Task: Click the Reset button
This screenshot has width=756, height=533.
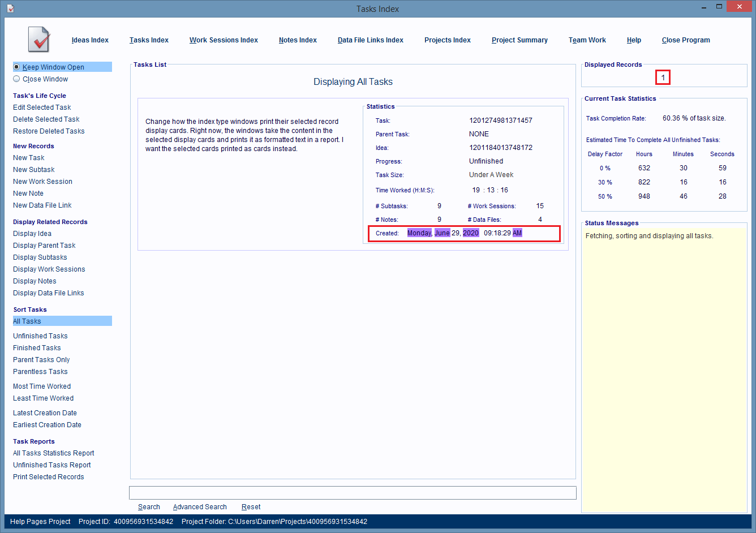Action: tap(251, 507)
